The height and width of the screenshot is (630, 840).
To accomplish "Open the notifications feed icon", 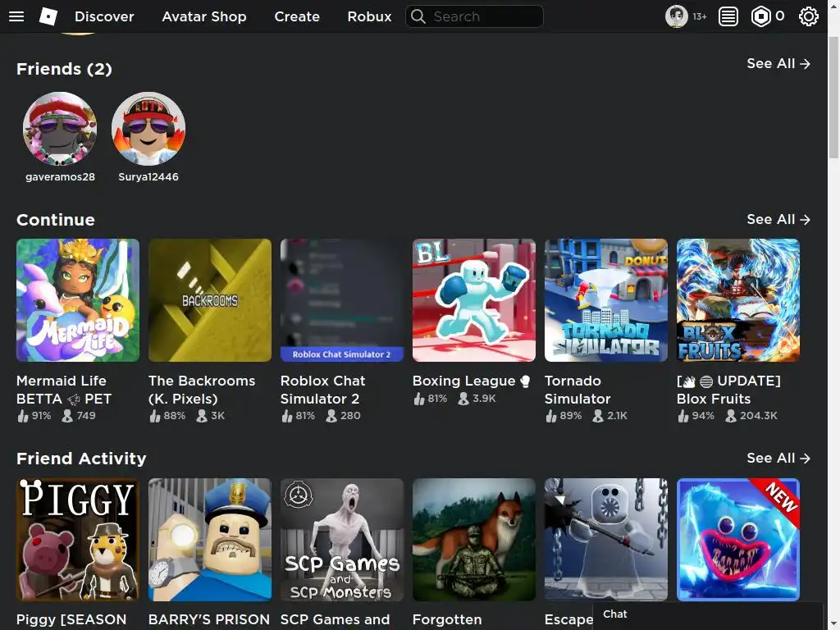I will [728, 16].
